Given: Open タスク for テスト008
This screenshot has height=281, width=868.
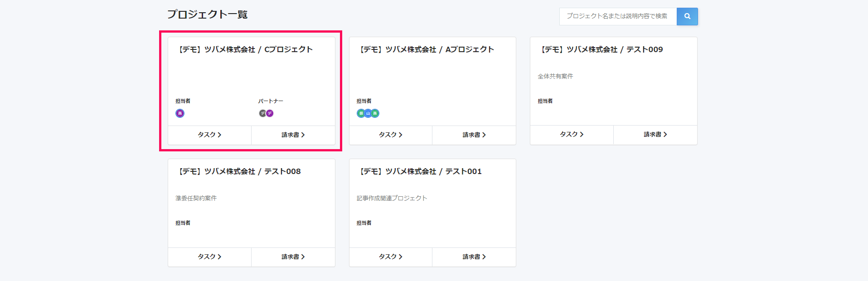Looking at the screenshot, I should click(209, 257).
